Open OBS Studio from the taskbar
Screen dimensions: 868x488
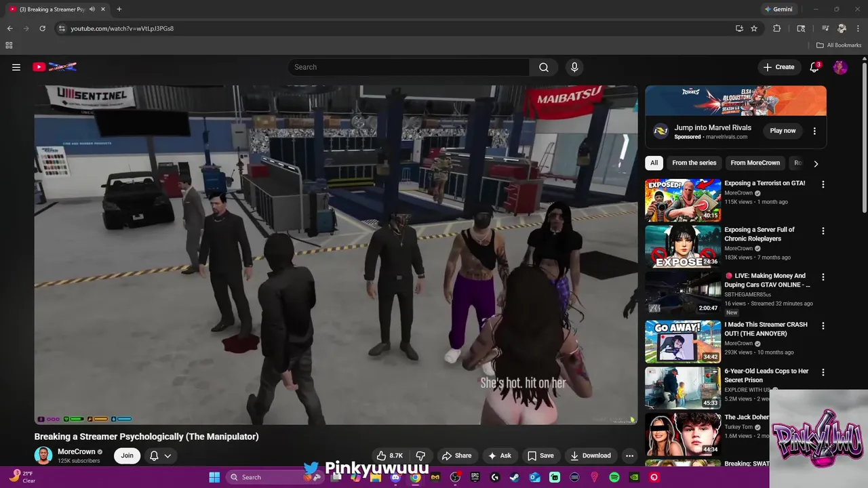point(455,477)
